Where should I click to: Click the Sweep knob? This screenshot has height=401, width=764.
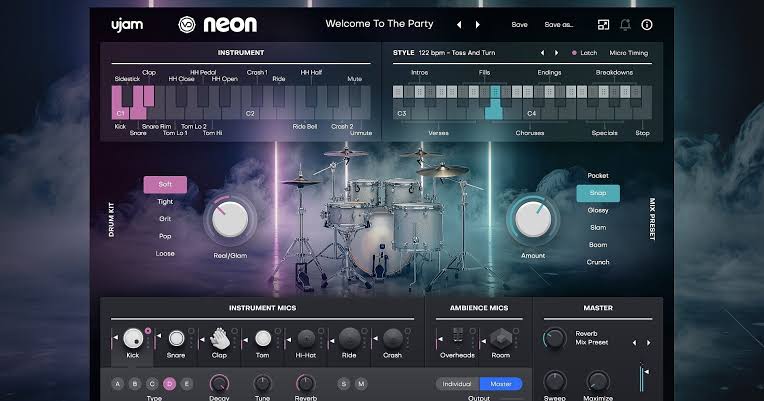[554, 381]
